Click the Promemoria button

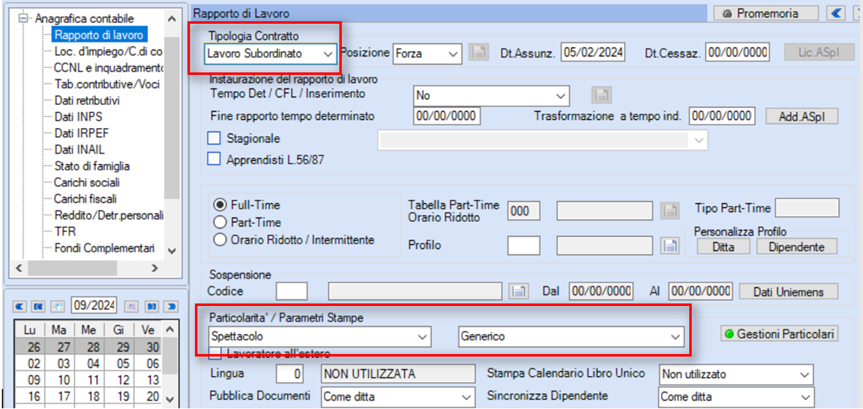[x=766, y=13]
